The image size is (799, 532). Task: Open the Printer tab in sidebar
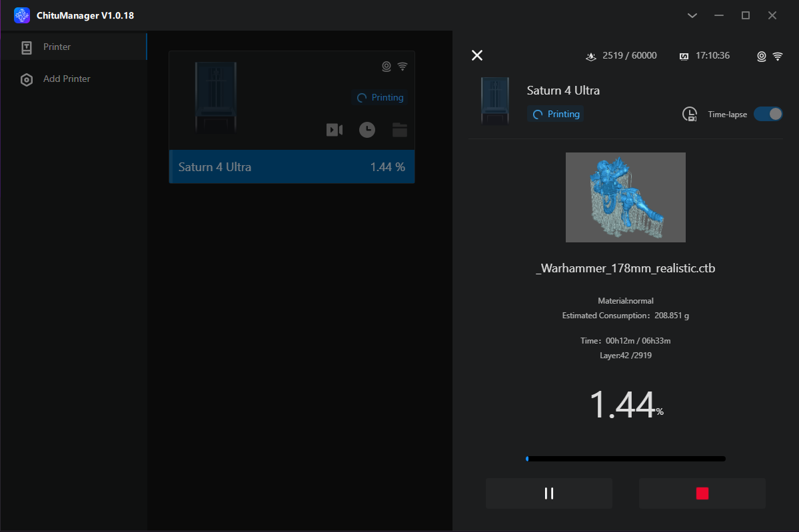tap(73, 47)
